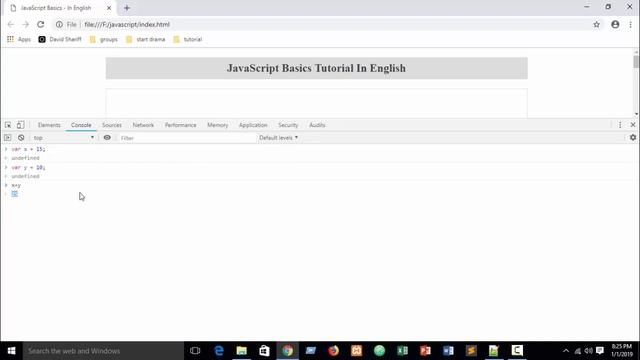The width and height of the screenshot is (640, 360).
Task: Open the start drama bookmark folder
Action: tap(146, 39)
